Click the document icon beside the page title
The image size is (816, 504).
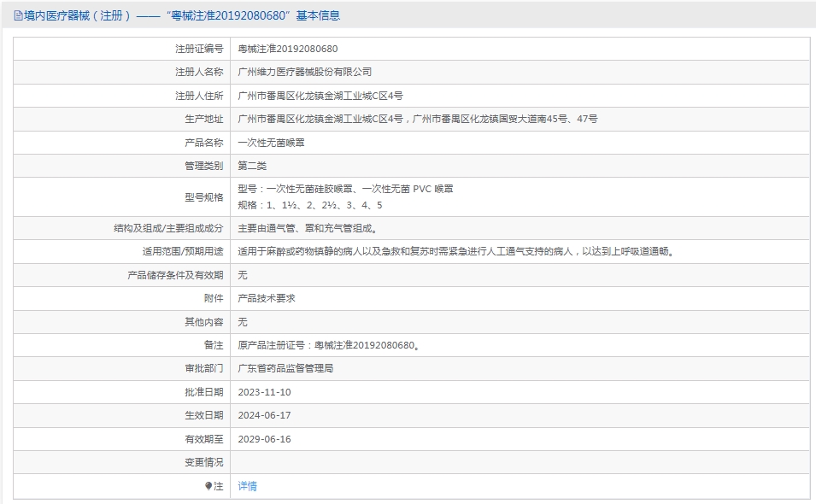point(18,16)
